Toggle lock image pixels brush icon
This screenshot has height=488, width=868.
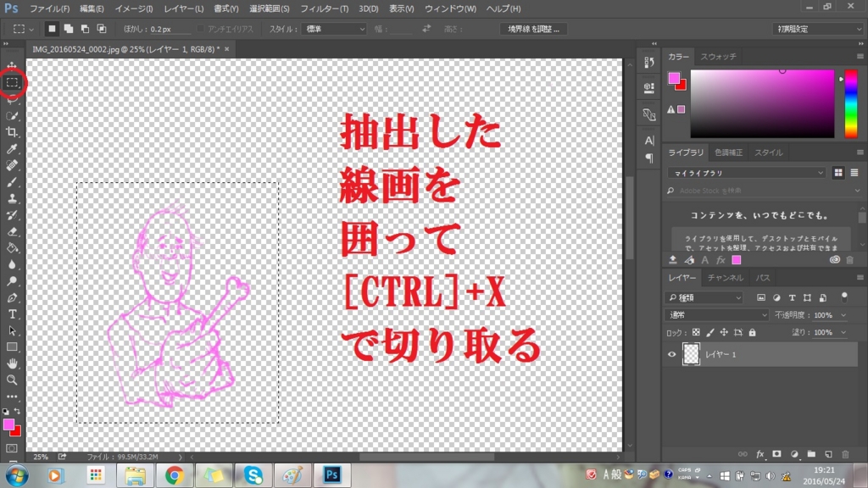coord(709,332)
